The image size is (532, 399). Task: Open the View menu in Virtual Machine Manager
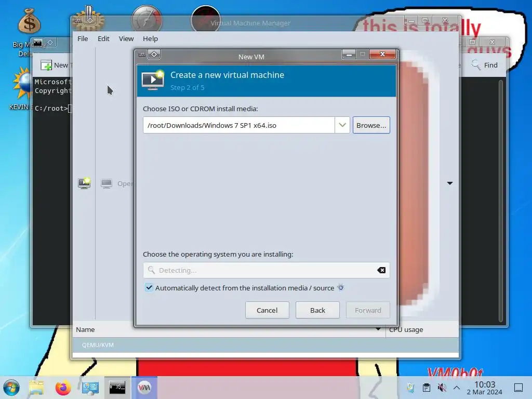click(126, 38)
